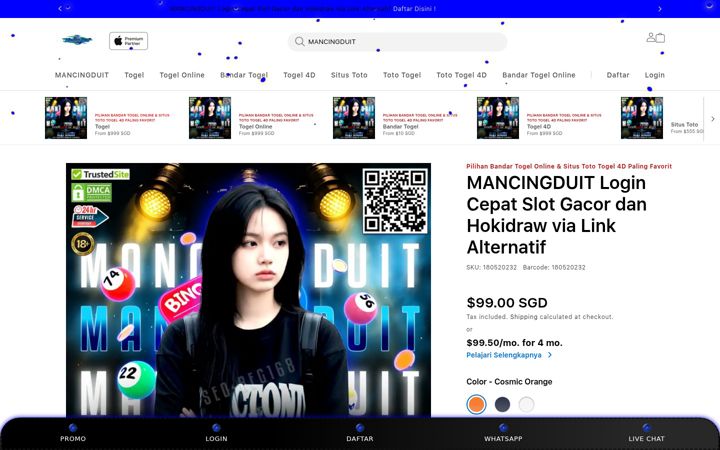This screenshot has width=720, height=450.
Task: Open MANCINGDUIT menu item
Action: (x=82, y=75)
